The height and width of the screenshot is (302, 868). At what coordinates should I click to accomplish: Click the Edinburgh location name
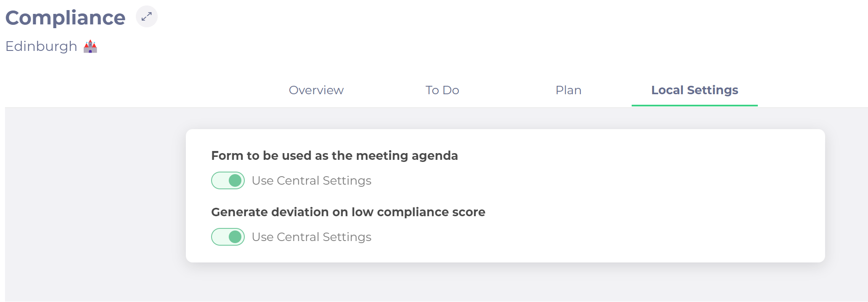41,46
